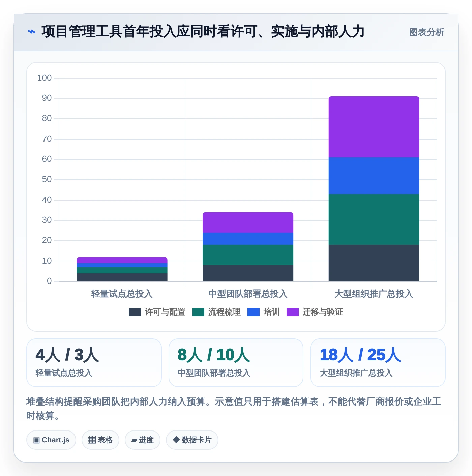Toggle the 培训 legend color box

click(254, 312)
